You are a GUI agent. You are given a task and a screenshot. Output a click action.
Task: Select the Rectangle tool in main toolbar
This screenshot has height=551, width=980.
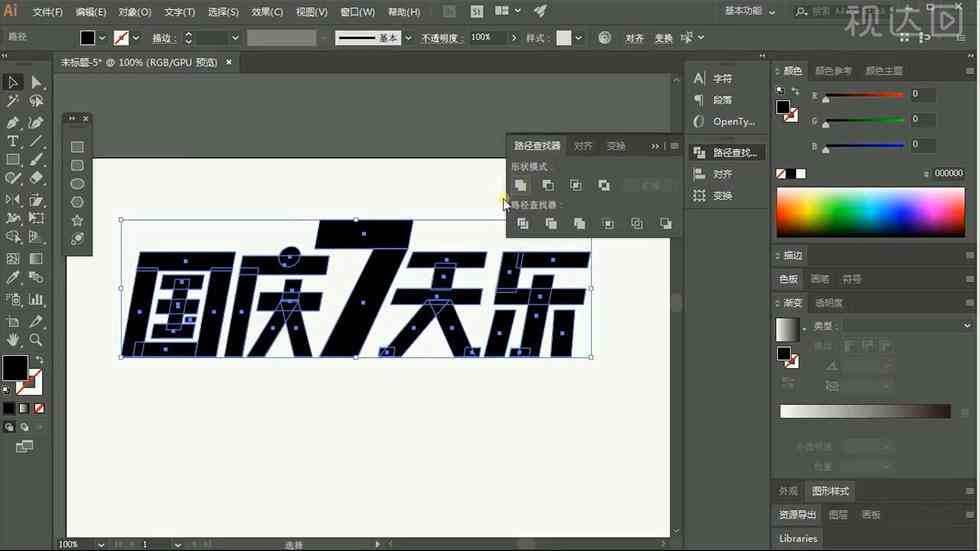(x=12, y=160)
